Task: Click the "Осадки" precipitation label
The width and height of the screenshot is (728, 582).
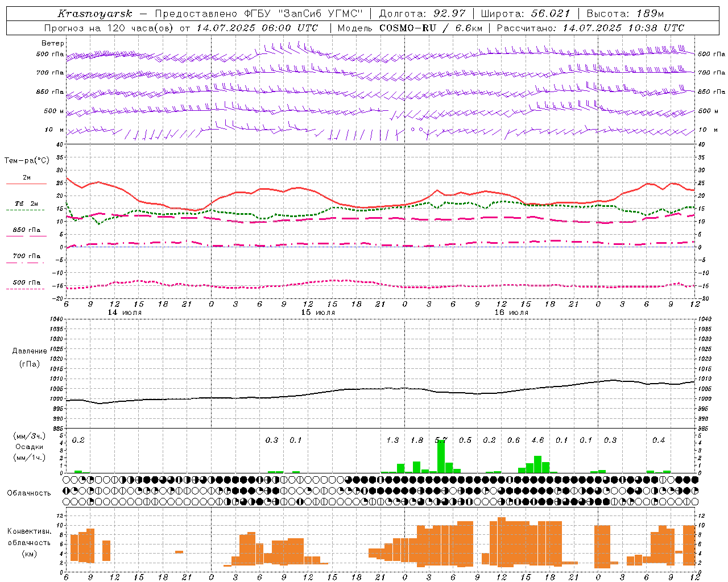Action: click(x=30, y=447)
